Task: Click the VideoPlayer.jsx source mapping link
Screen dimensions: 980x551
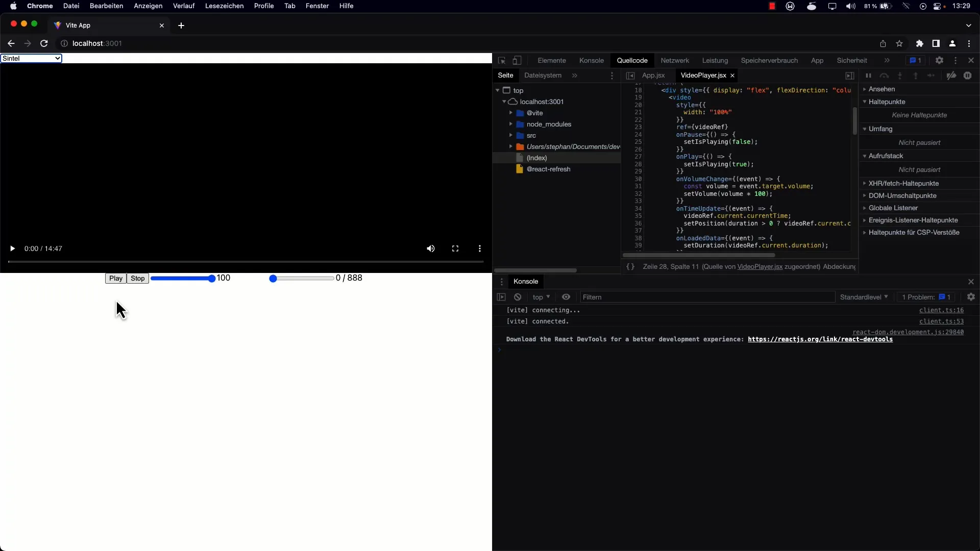Action: (x=759, y=267)
